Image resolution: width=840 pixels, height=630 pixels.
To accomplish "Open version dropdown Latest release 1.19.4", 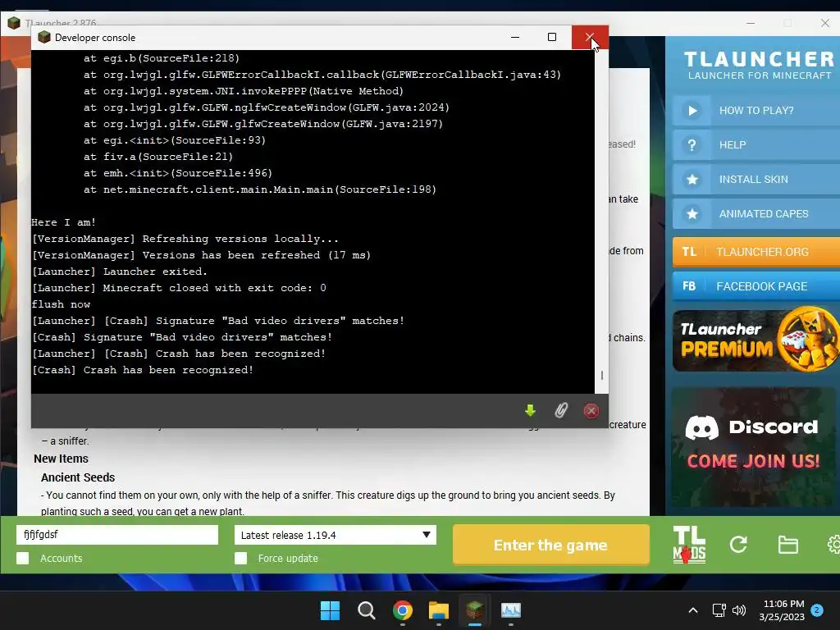I will click(x=336, y=535).
